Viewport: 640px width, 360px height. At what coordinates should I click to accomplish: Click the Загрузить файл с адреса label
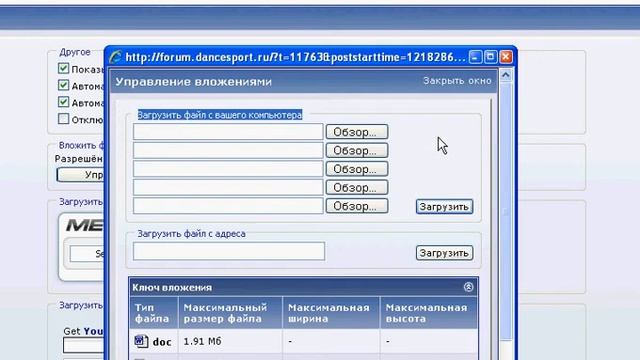click(x=191, y=234)
